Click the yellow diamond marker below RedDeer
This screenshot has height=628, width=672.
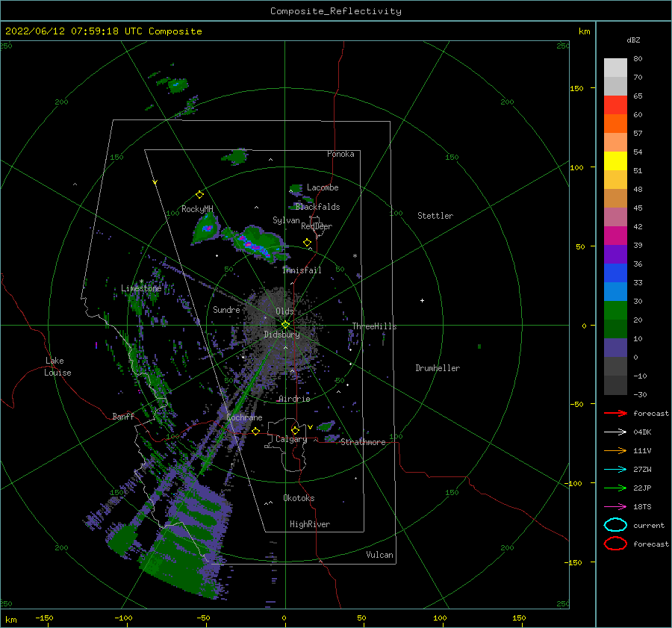pos(307,243)
